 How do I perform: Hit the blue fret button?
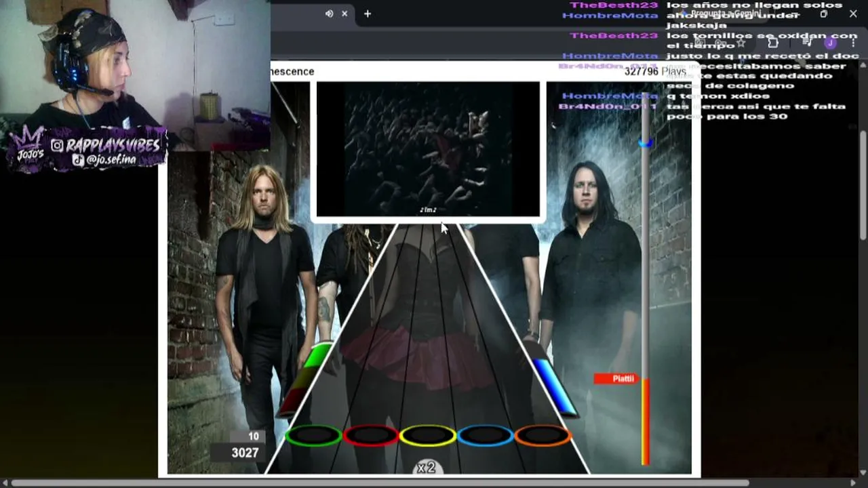[485, 436]
